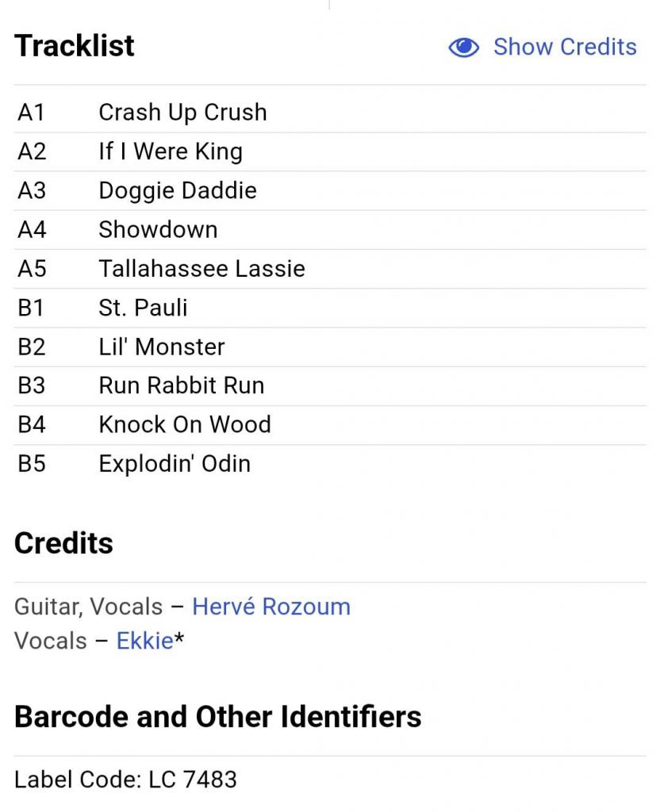Image resolution: width=660 pixels, height=812 pixels.
Task: Click the Label Code LC 7483 text
Action: 125,779
